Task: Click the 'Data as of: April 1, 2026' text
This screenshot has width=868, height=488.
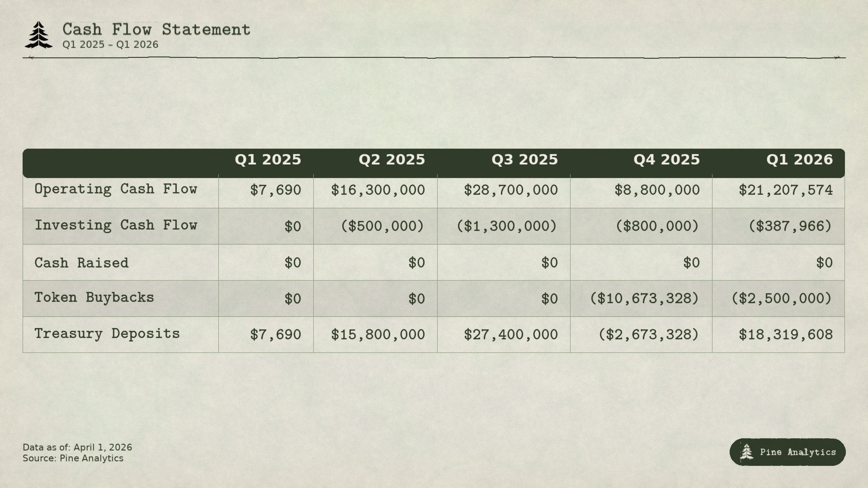Action: pyautogui.click(x=77, y=447)
